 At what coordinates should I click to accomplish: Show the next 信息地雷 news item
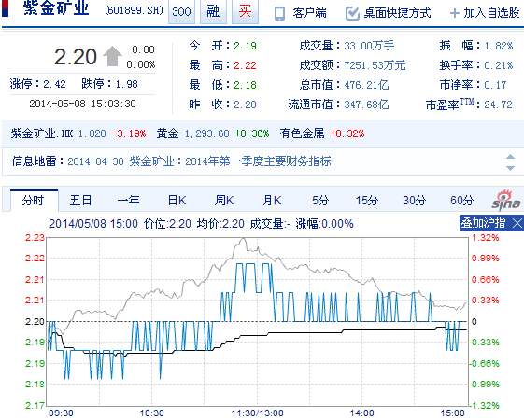coord(510,168)
